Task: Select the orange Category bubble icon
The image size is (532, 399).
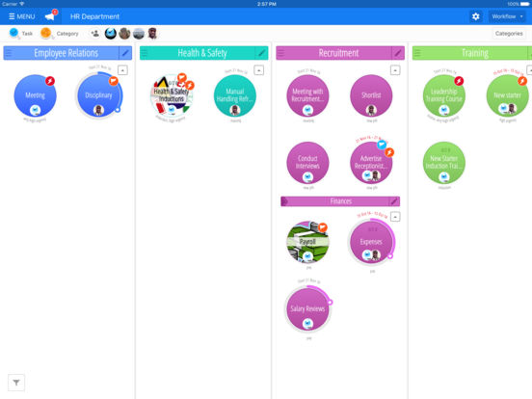Action: (46, 33)
